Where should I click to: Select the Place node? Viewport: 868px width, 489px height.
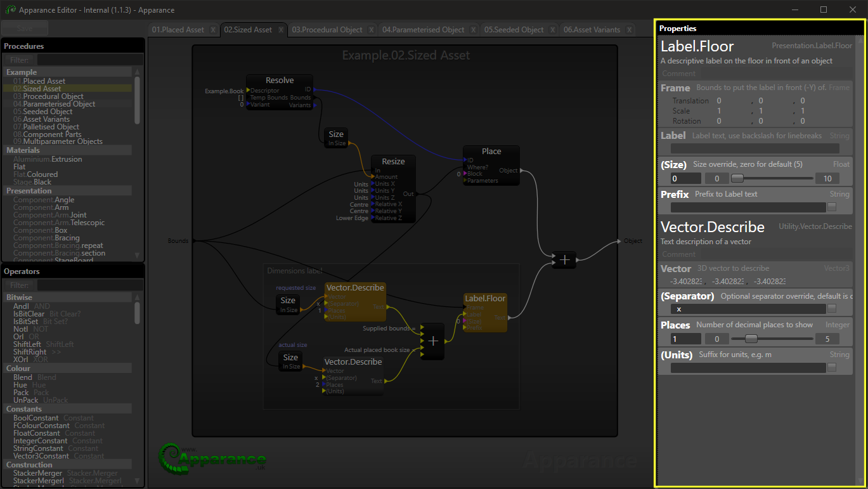tap(491, 152)
